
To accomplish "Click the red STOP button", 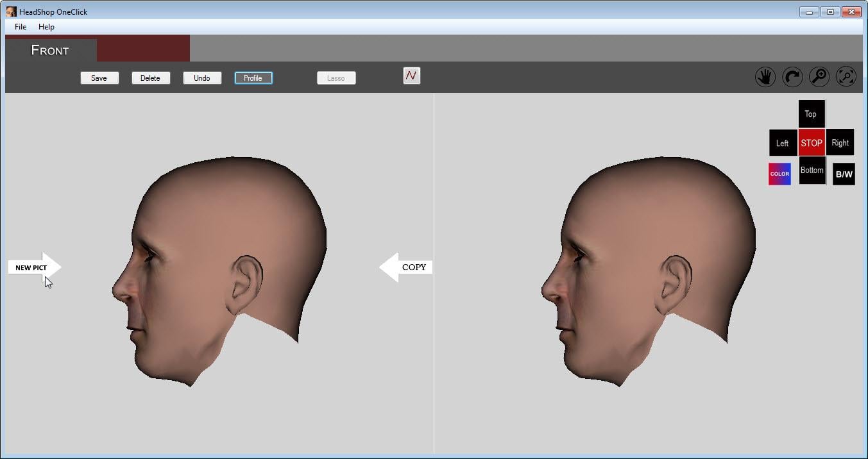I will [812, 142].
